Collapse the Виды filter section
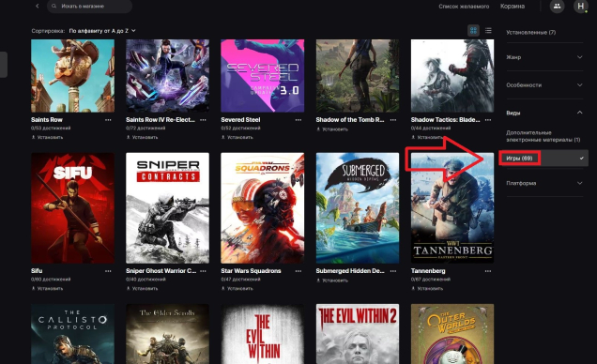Image resolution: width=597 pixels, height=364 pixels. 544,113
